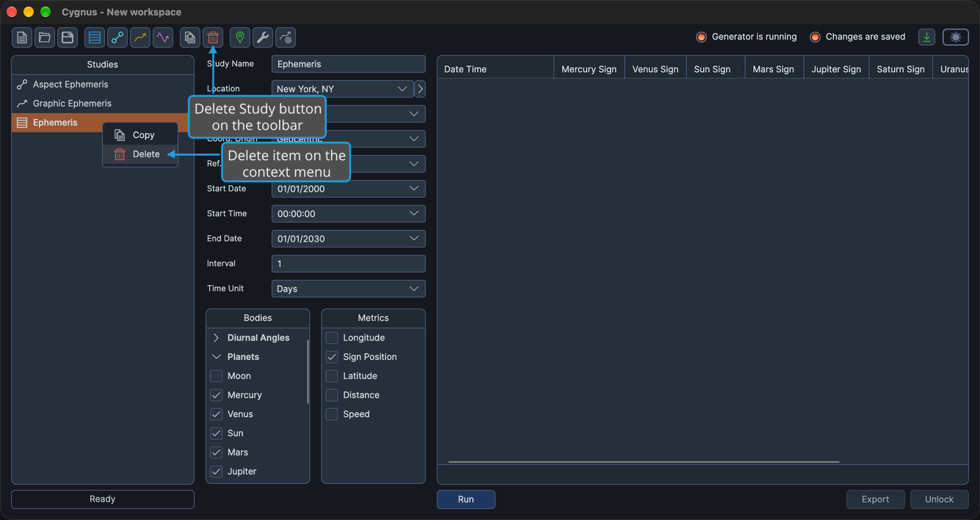Click the Jupiter Sign column header
Image resolution: width=980 pixels, height=520 pixels.
(836, 69)
